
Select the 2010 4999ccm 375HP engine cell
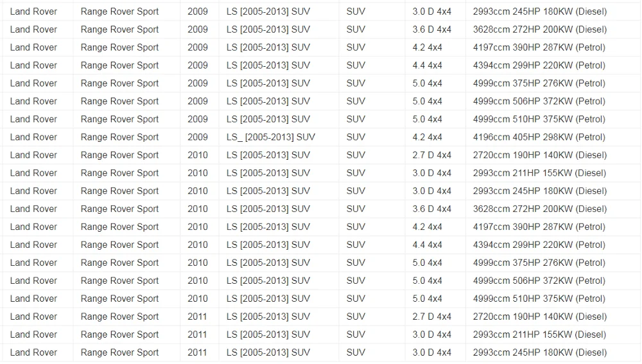(539, 263)
